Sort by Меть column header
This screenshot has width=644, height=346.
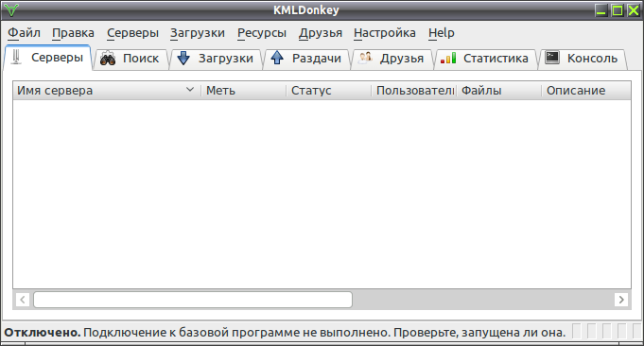click(244, 91)
